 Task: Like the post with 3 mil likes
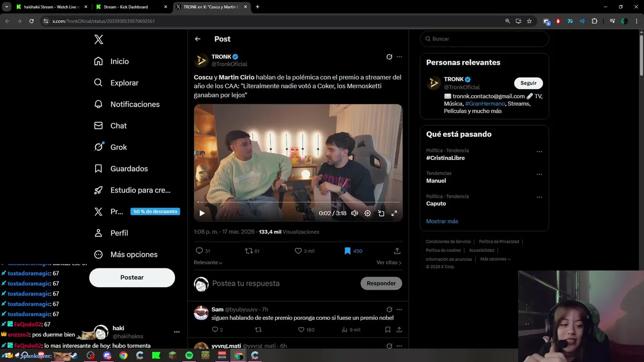[304, 251]
